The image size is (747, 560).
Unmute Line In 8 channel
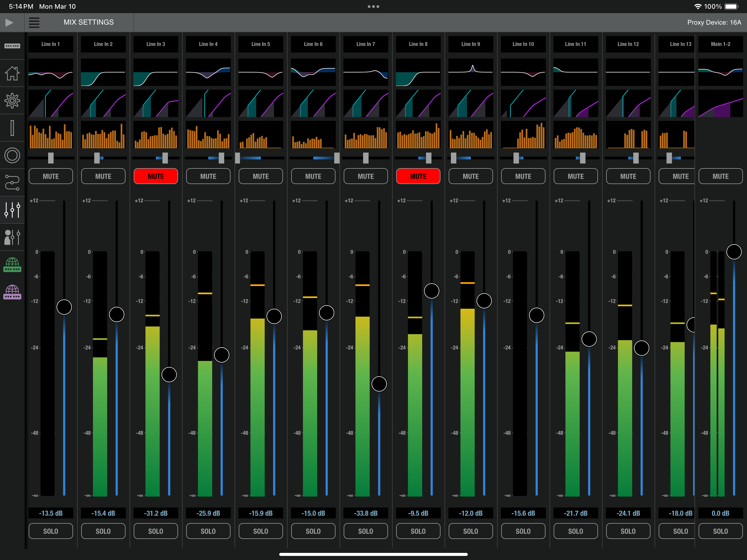click(418, 176)
